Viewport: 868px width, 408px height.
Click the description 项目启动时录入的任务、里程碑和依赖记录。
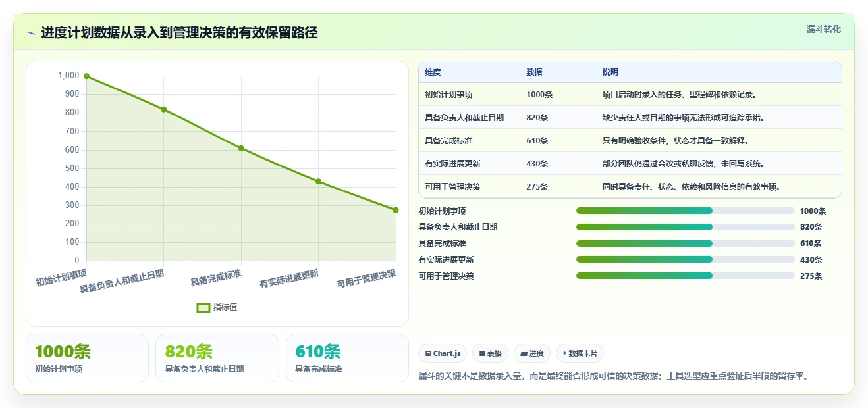click(x=681, y=95)
